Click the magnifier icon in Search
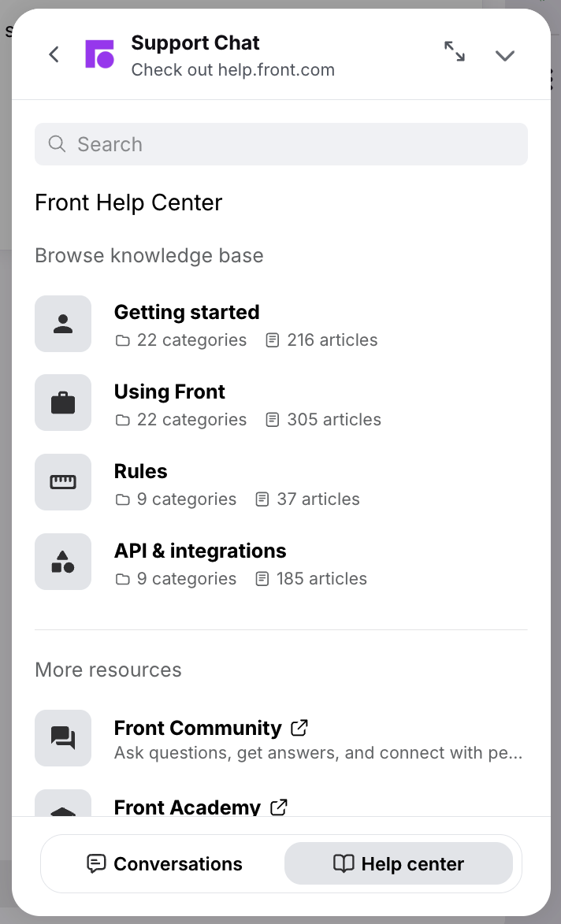This screenshot has height=924, width=561. [x=57, y=144]
